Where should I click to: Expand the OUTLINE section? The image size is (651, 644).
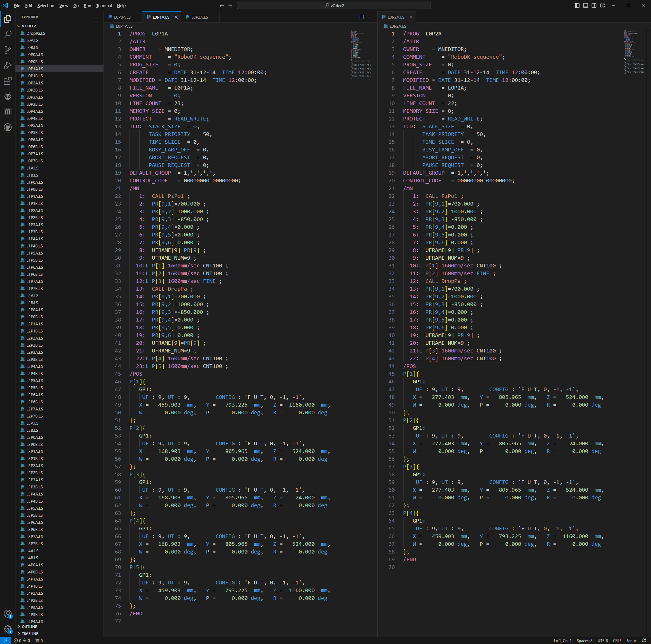(29, 627)
